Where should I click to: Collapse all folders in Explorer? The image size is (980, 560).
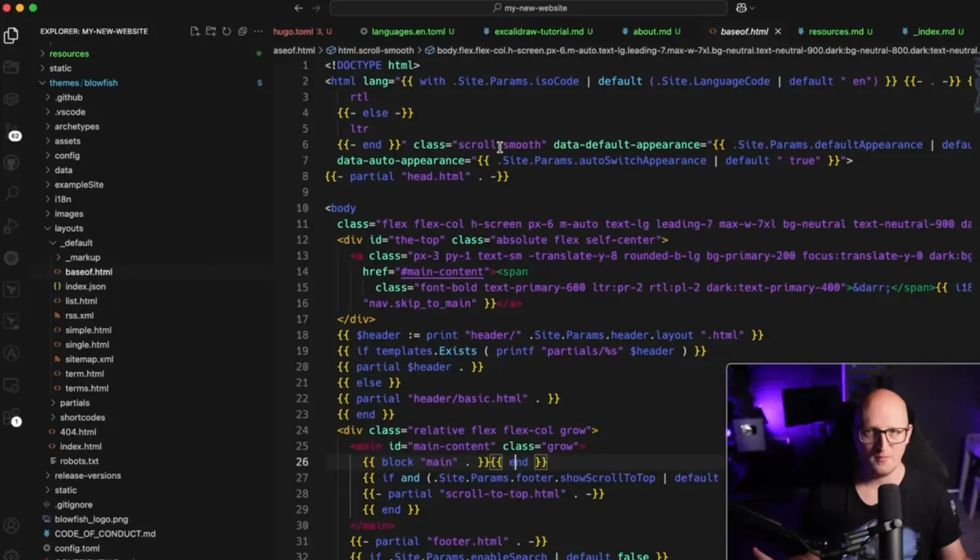coord(242,31)
